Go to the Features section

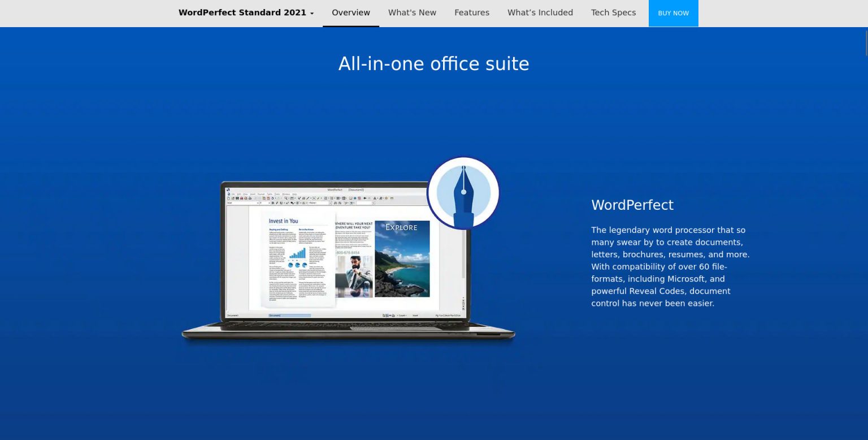click(x=471, y=13)
